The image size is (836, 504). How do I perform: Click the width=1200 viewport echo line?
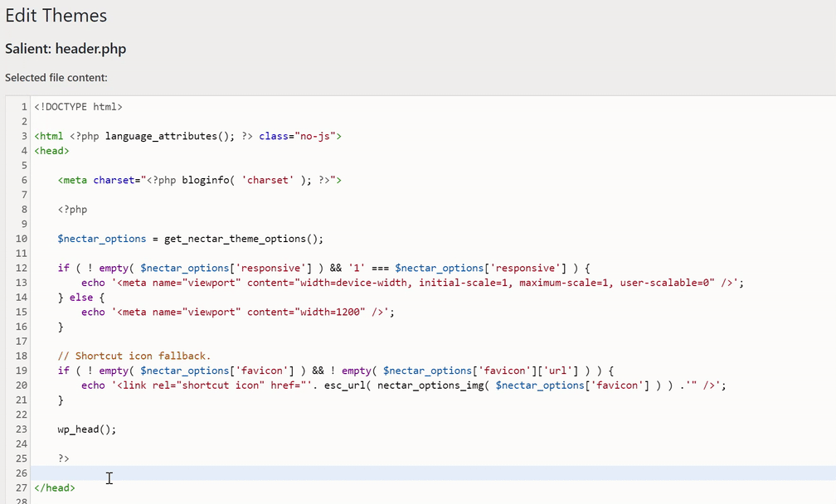coord(237,312)
